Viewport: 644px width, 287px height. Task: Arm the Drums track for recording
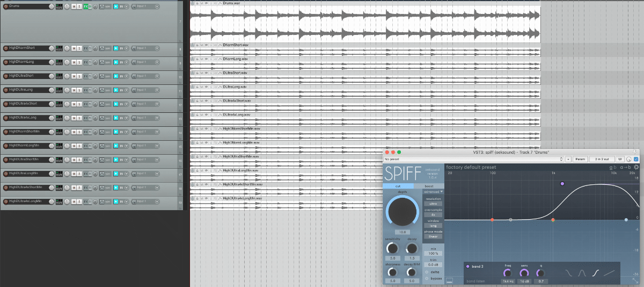click(6, 6)
